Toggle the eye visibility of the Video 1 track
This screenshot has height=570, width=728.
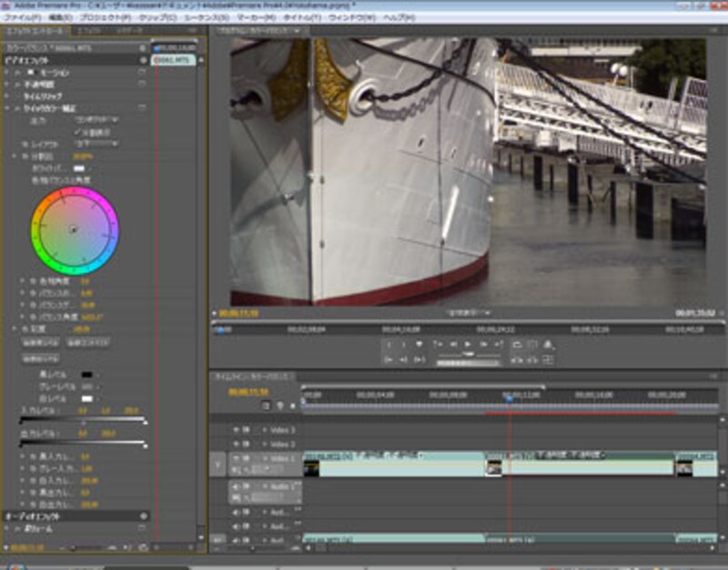point(237,459)
